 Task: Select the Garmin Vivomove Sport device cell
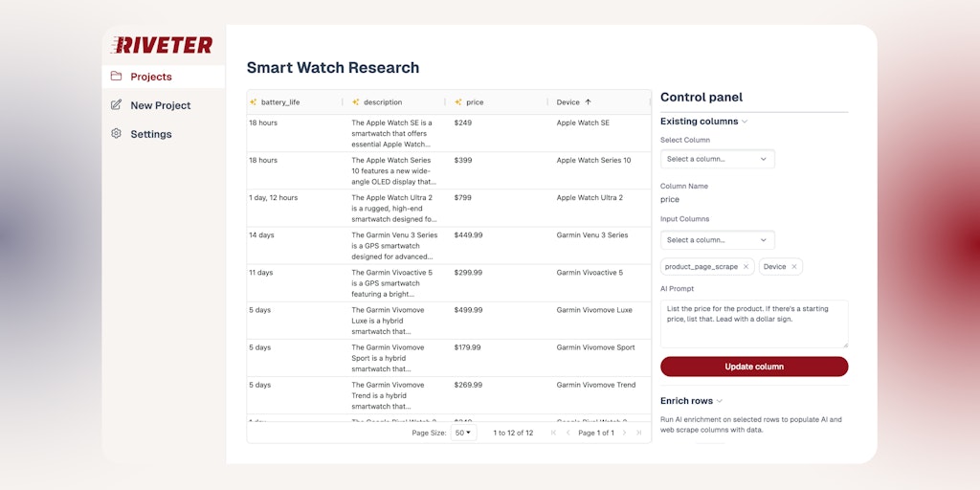pos(595,348)
